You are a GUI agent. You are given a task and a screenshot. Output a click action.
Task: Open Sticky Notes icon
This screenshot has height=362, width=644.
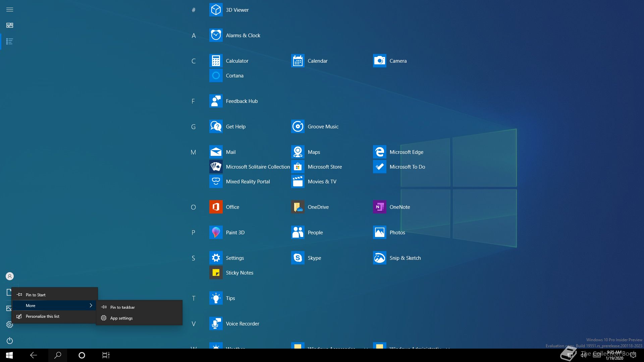pyautogui.click(x=216, y=273)
